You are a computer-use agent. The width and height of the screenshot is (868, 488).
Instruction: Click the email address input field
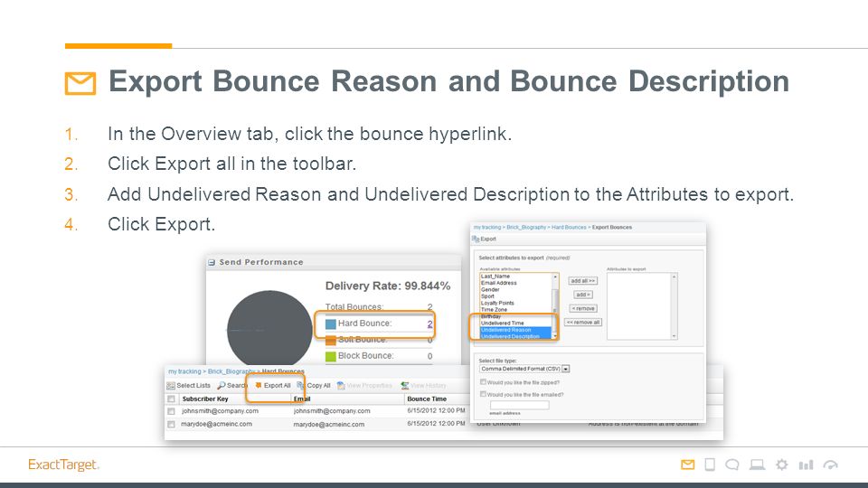(519, 405)
